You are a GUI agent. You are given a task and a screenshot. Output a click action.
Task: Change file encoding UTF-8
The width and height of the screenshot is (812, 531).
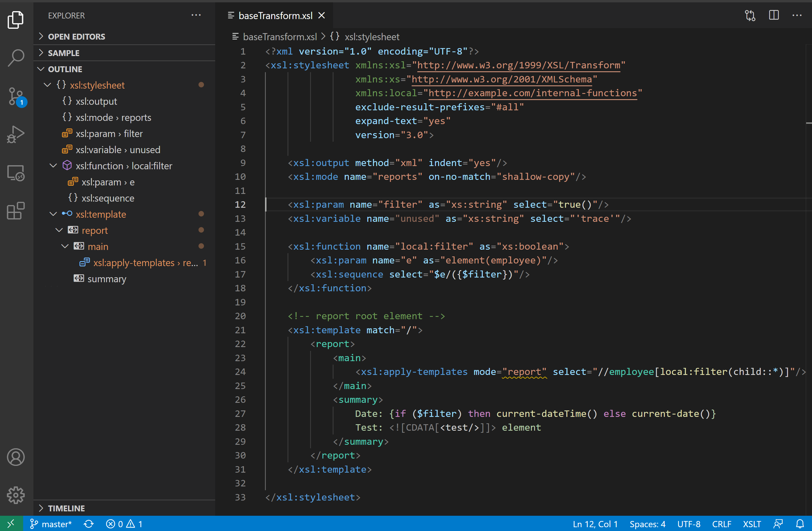tap(689, 524)
